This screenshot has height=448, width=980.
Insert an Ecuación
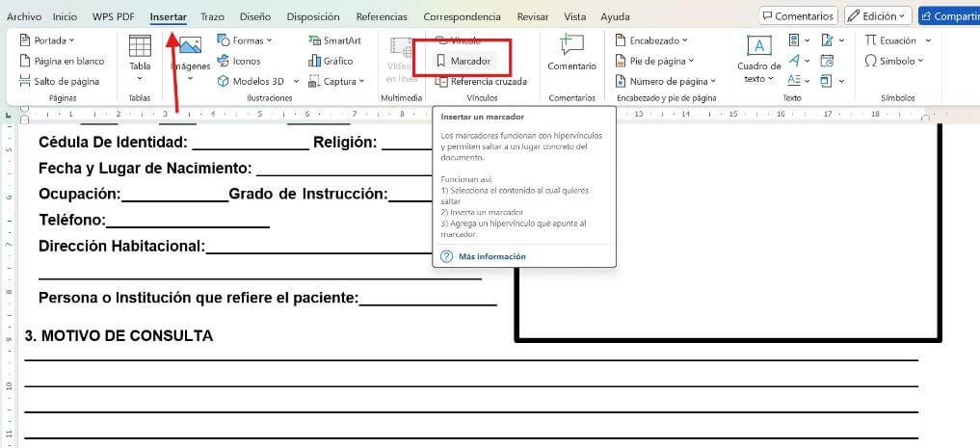click(x=890, y=40)
